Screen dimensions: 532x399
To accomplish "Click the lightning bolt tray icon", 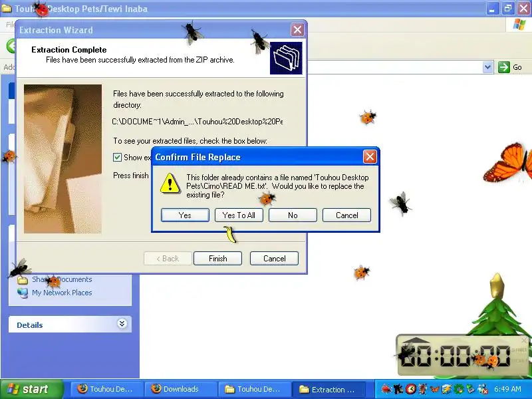I will pos(446,389).
